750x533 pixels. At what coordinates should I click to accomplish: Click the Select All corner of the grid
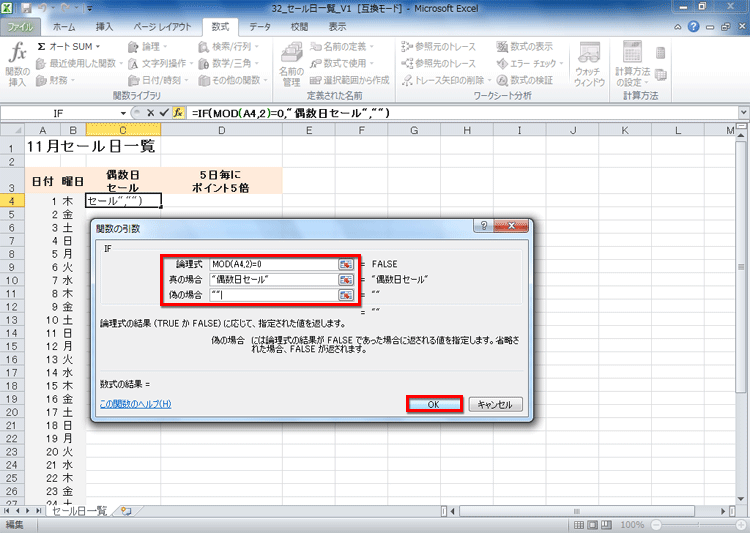(x=12, y=130)
